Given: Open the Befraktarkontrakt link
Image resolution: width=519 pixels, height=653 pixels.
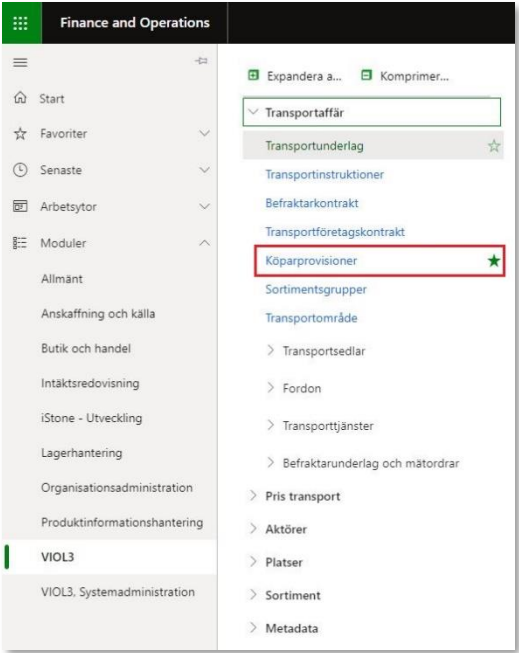Looking at the screenshot, I should pyautogui.click(x=312, y=203).
